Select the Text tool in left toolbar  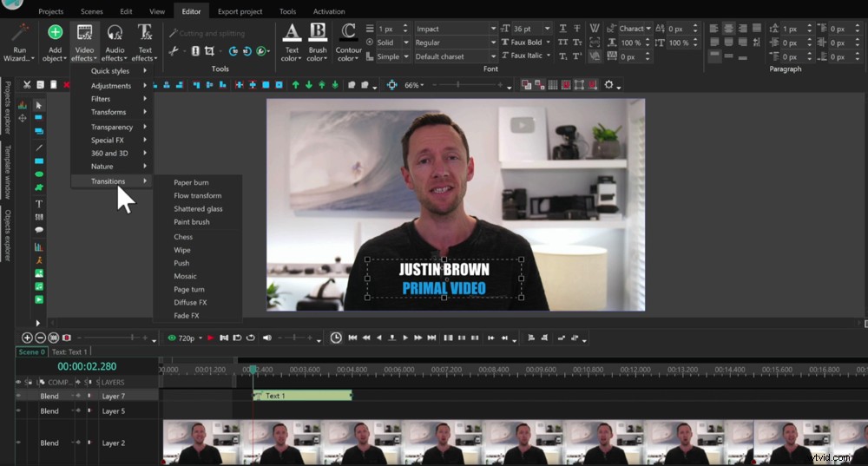[x=39, y=204]
